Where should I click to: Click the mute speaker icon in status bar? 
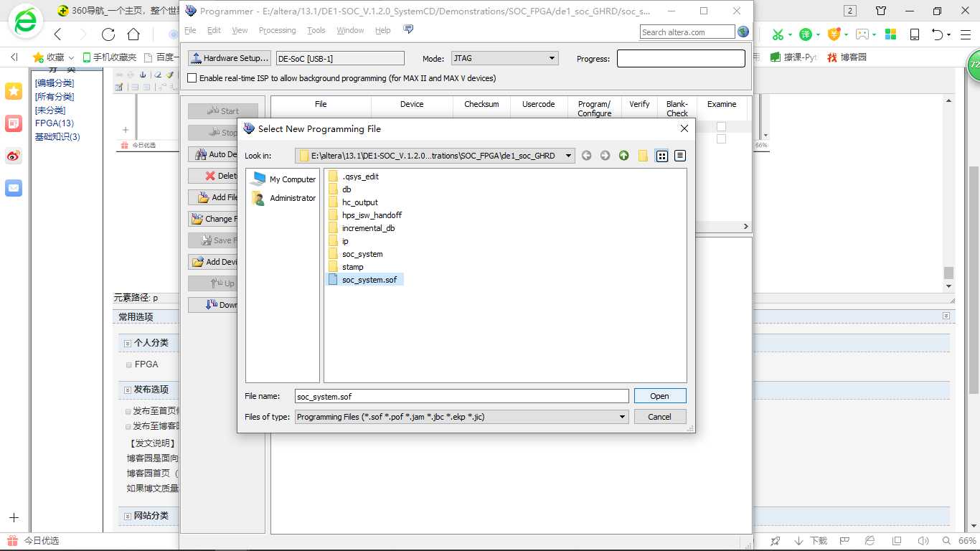(x=923, y=541)
